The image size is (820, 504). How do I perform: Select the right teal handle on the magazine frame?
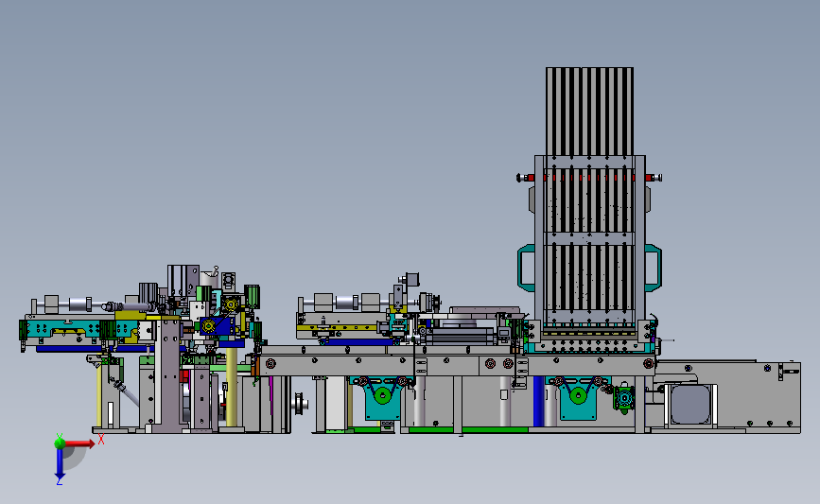(654, 268)
